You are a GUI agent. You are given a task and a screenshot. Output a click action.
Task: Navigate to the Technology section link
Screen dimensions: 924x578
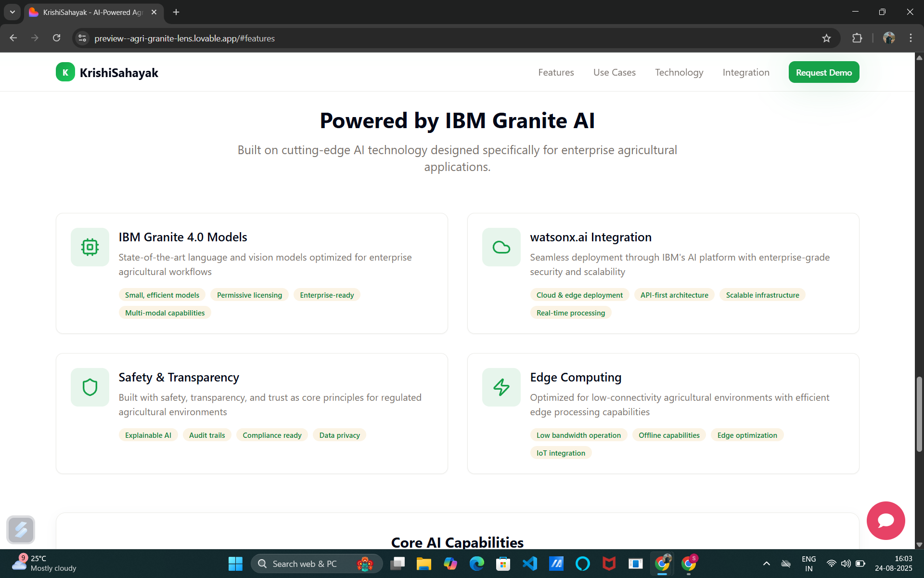point(679,72)
